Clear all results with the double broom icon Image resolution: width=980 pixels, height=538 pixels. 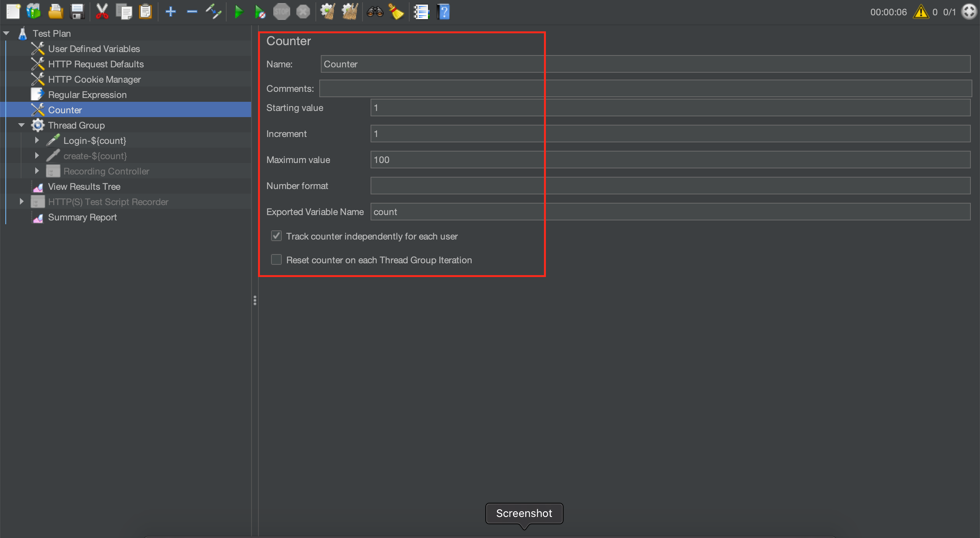349,11
